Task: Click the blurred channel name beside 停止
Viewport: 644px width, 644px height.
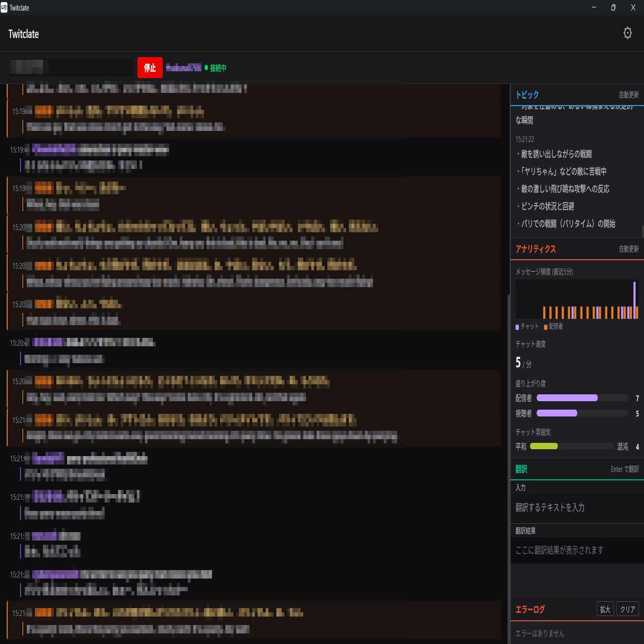Action: coord(183,68)
